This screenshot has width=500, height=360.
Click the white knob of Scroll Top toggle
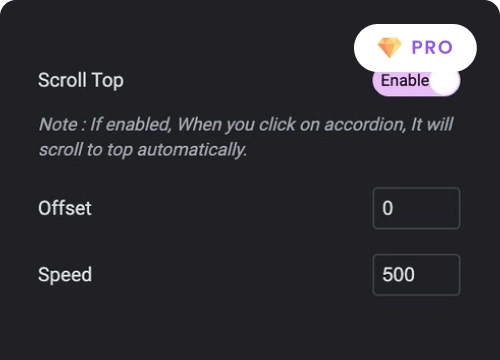(445, 81)
